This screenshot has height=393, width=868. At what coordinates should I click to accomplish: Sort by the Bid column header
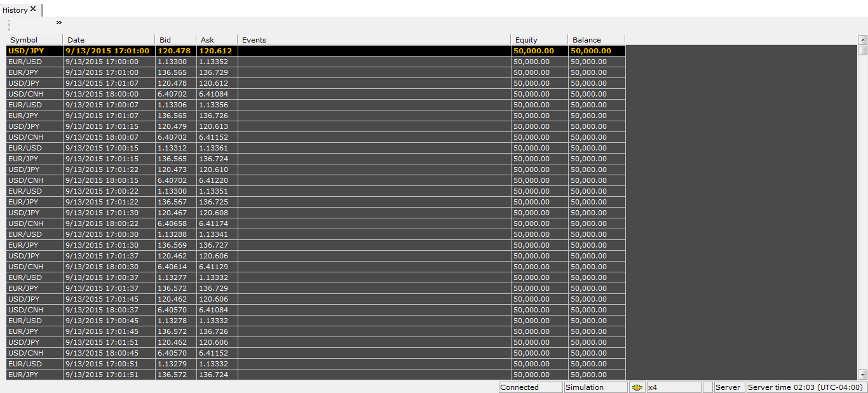coord(175,40)
